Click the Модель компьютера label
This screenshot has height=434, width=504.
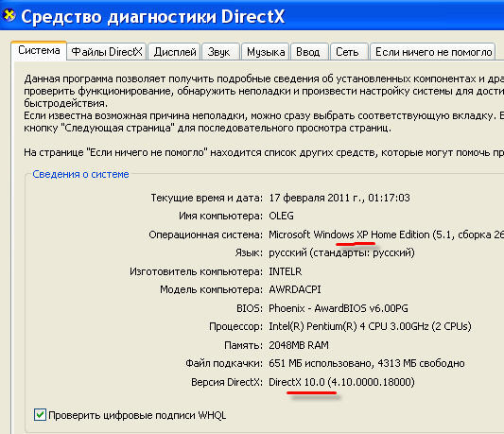pos(212,289)
